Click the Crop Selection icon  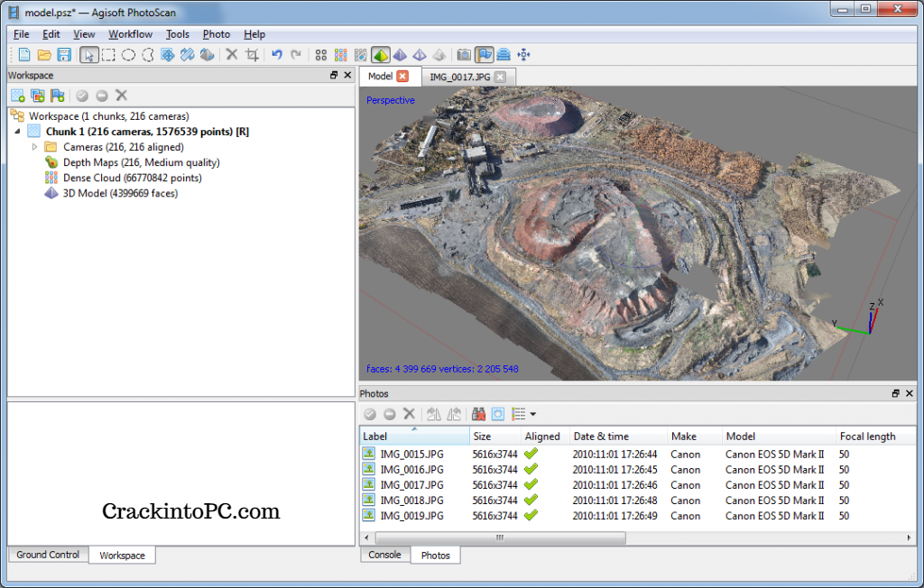(253, 55)
